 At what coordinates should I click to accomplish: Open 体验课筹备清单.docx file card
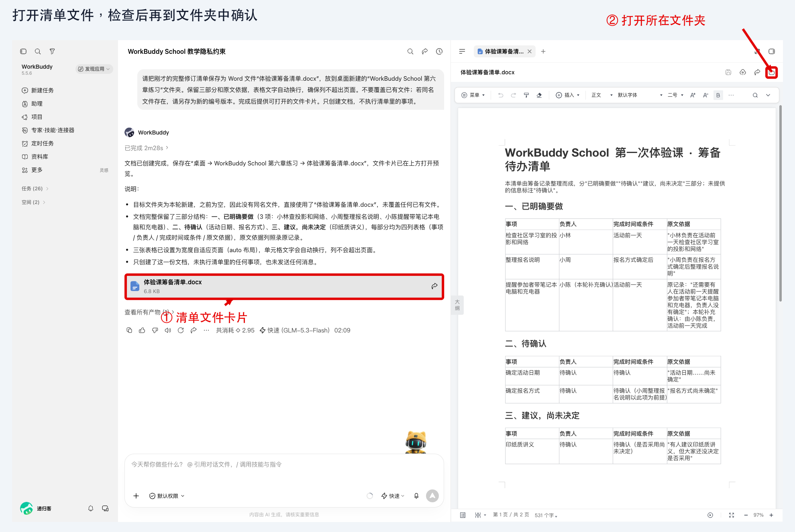pyautogui.click(x=284, y=287)
